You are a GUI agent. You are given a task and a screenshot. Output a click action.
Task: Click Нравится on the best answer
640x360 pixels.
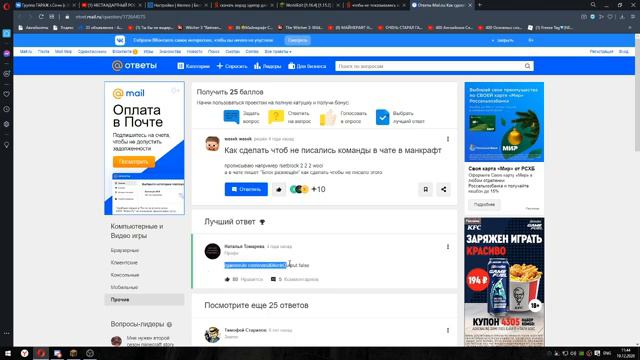244,279
